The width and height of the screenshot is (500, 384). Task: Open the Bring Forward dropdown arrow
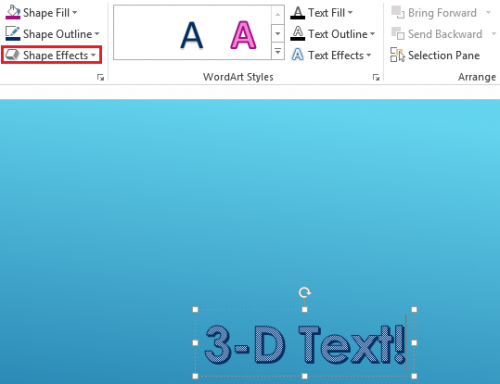tap(489, 13)
